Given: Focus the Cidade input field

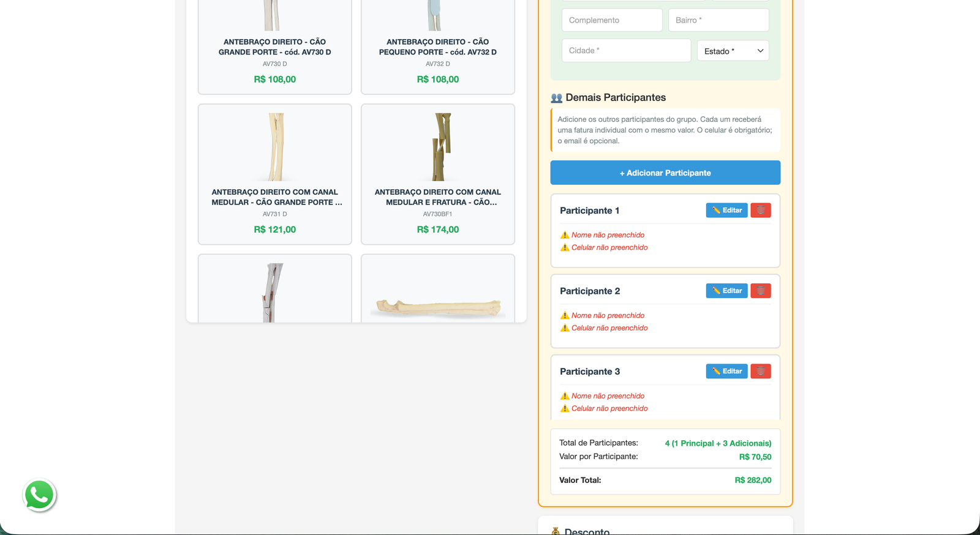Looking at the screenshot, I should coord(626,50).
